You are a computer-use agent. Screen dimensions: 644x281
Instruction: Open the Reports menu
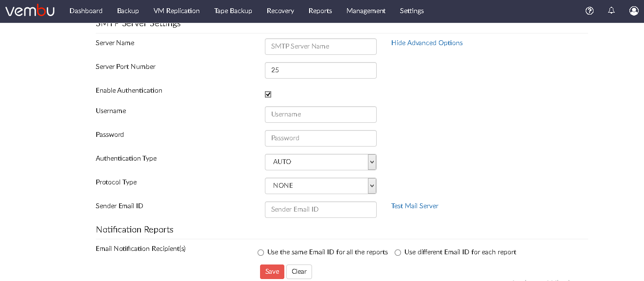320,11
